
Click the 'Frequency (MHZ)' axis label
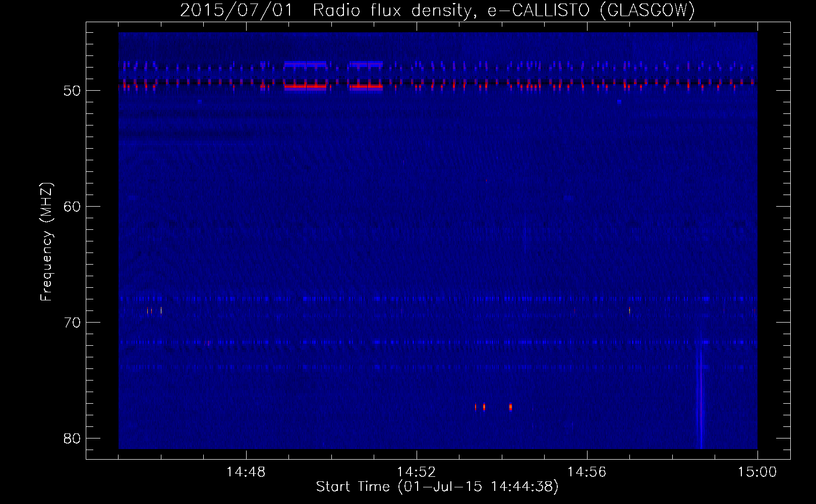46,242
